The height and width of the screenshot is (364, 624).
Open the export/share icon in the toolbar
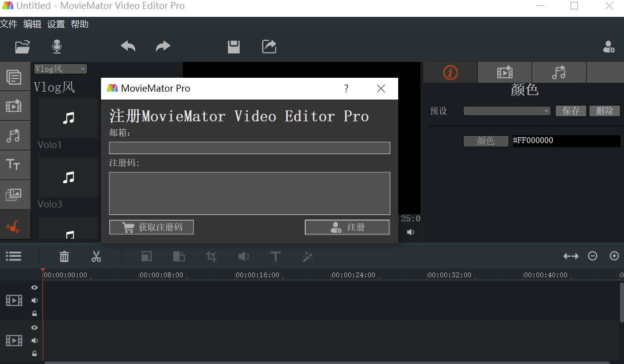pyautogui.click(x=269, y=47)
